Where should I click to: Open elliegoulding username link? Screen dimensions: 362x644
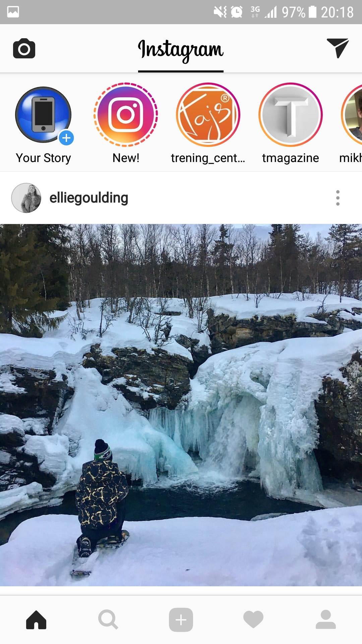click(89, 198)
